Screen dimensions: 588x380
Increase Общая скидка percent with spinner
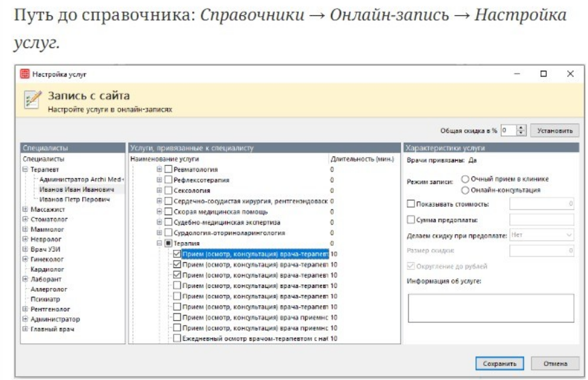click(522, 128)
